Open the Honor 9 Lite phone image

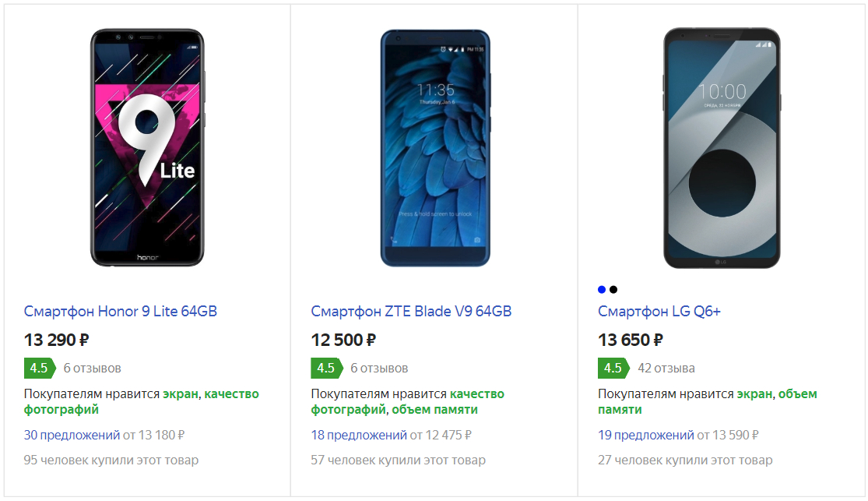tap(147, 148)
